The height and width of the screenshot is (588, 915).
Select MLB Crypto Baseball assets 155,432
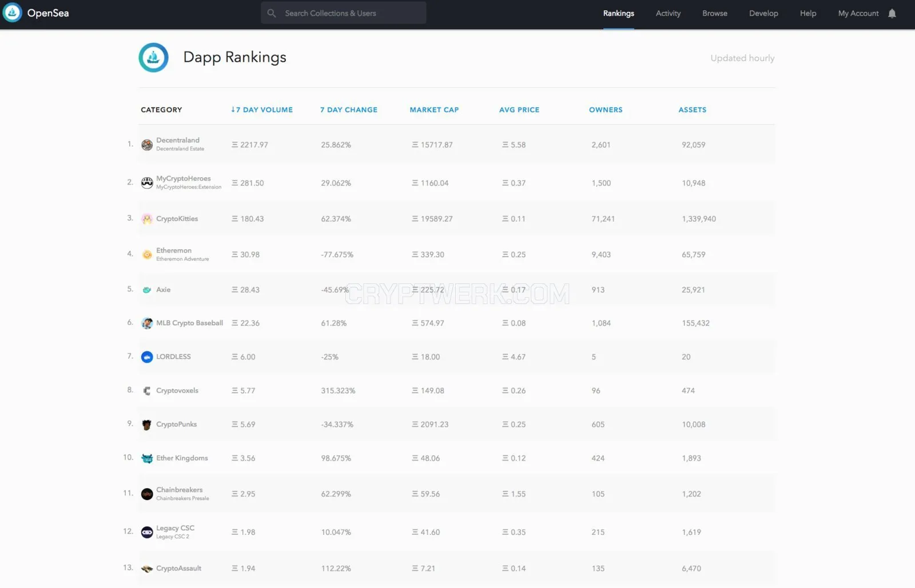pyautogui.click(x=695, y=323)
